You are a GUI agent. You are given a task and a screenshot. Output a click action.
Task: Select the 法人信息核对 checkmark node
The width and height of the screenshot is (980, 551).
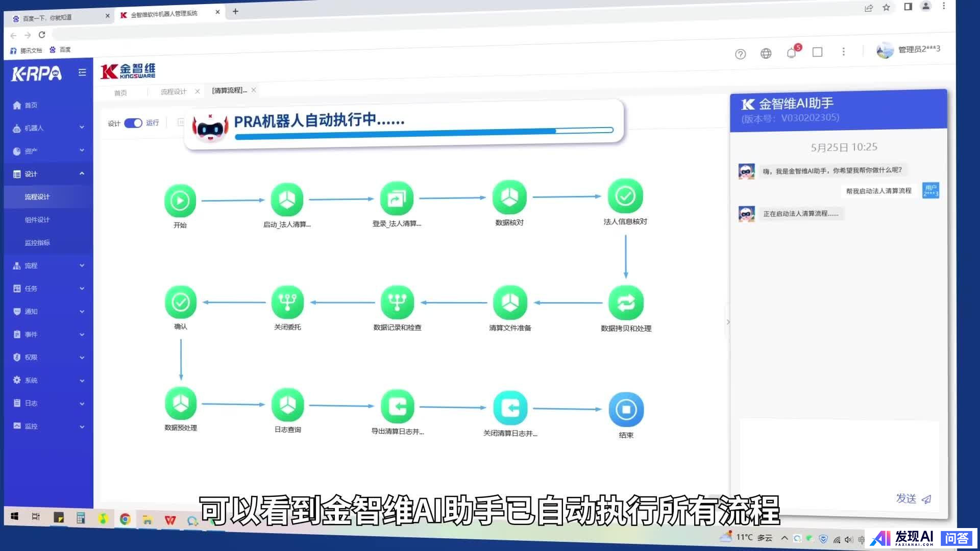tap(625, 196)
